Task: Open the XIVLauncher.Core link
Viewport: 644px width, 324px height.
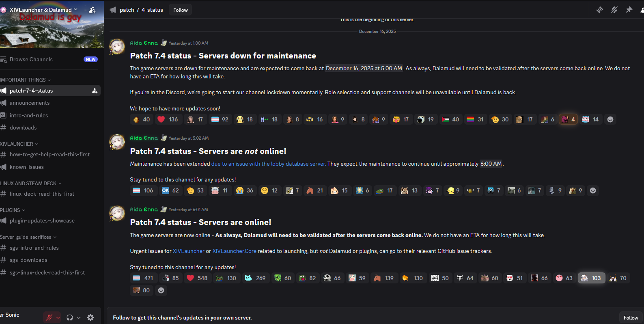Action: click(235, 251)
